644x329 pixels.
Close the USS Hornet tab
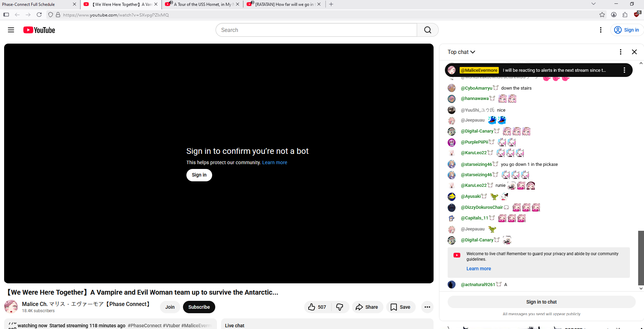click(238, 4)
